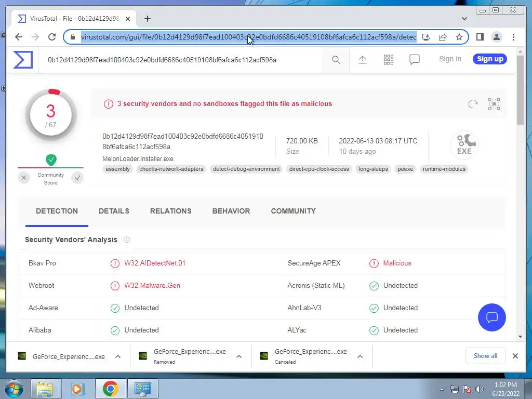Open Windows Media Player from taskbar
Screen dimensions: 532x399
77,389
